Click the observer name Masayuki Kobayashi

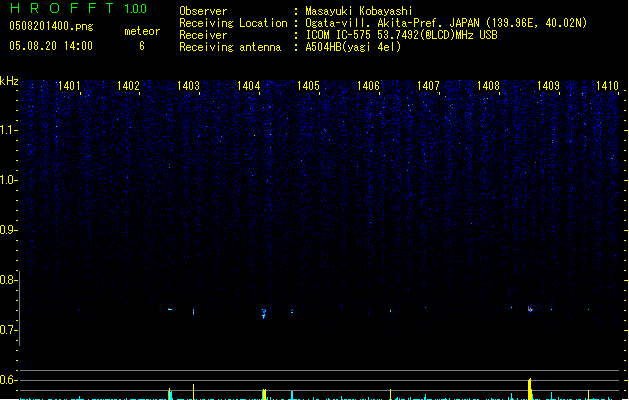point(359,11)
